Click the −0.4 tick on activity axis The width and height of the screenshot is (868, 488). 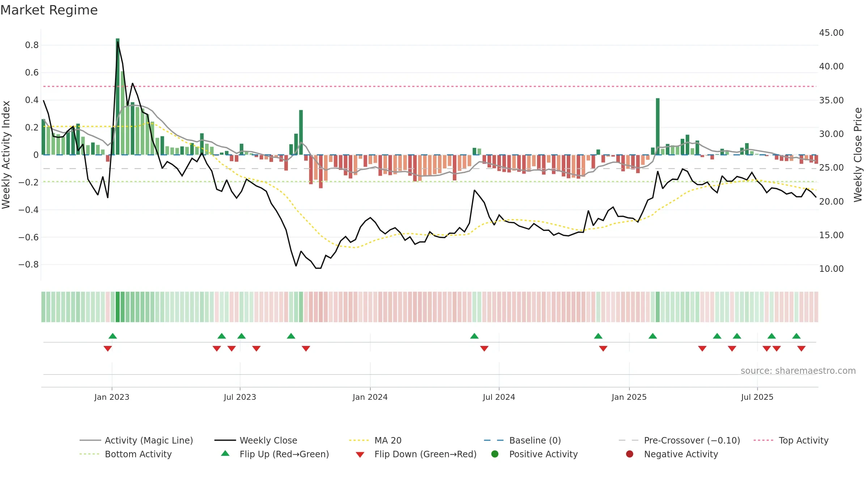[29, 210]
